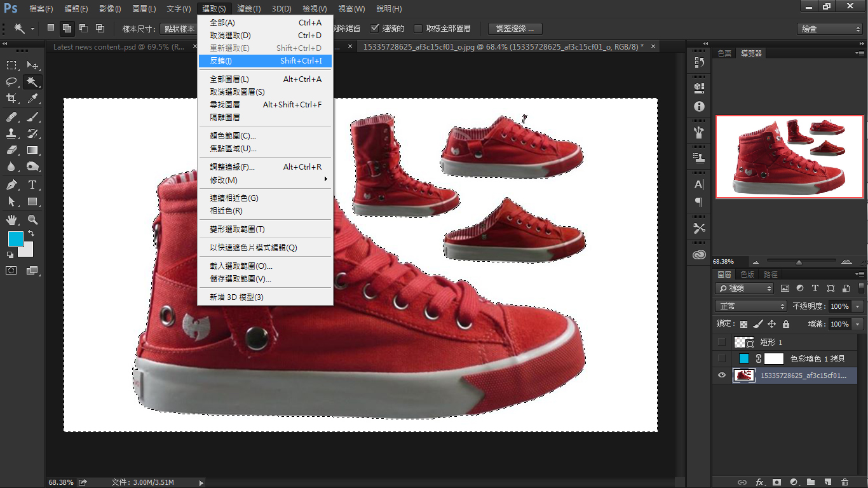Choose 反轉(I) from the Select menu
Viewport: 868px width, 488px height.
click(x=266, y=60)
